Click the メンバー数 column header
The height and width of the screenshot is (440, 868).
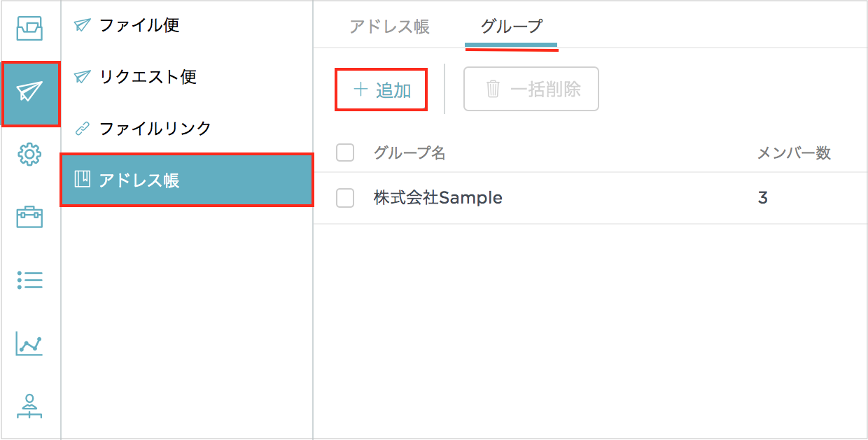(x=794, y=153)
